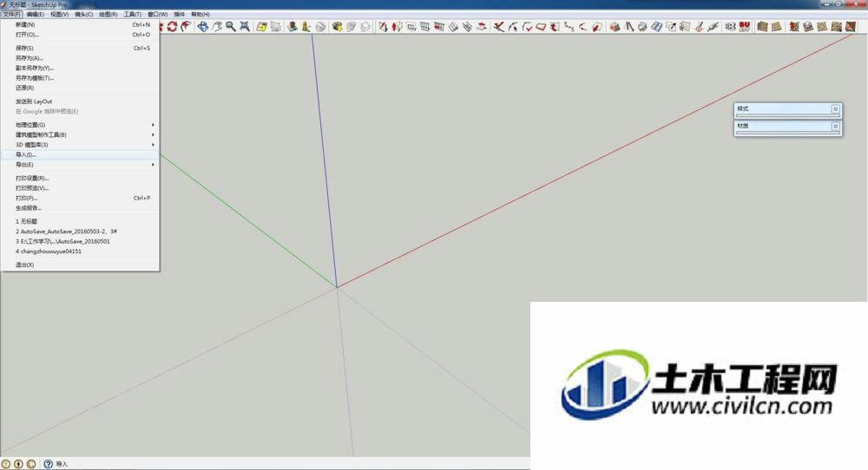Click the first round status bar icon
868x470 pixels.
point(6,464)
